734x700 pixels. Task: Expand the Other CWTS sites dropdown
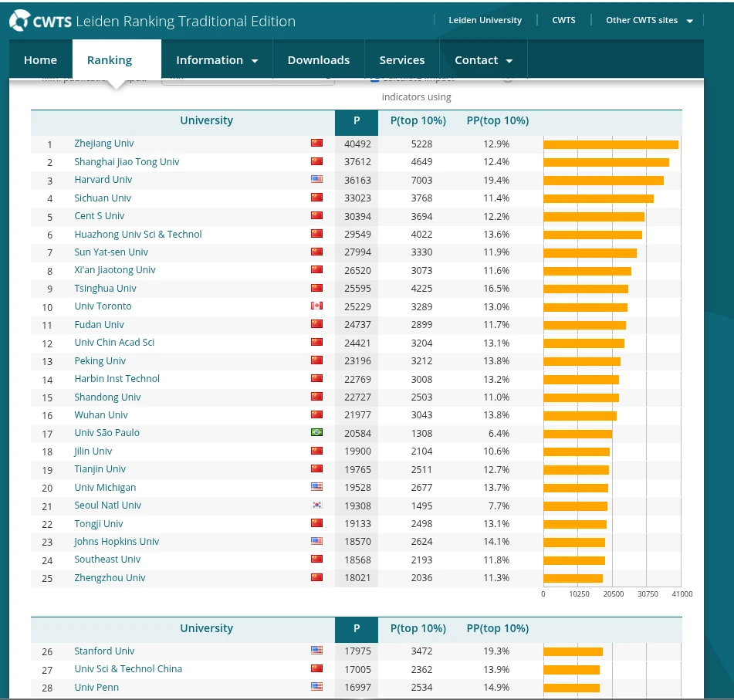coord(648,20)
